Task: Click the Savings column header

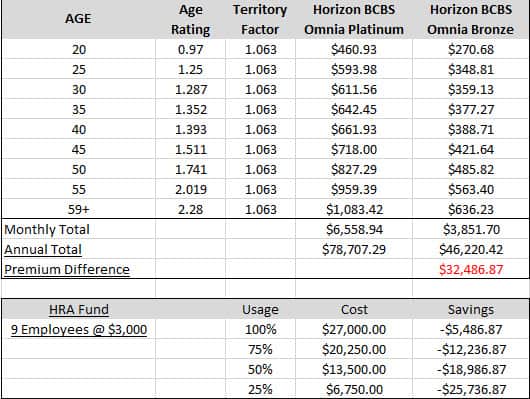Action: (x=471, y=309)
